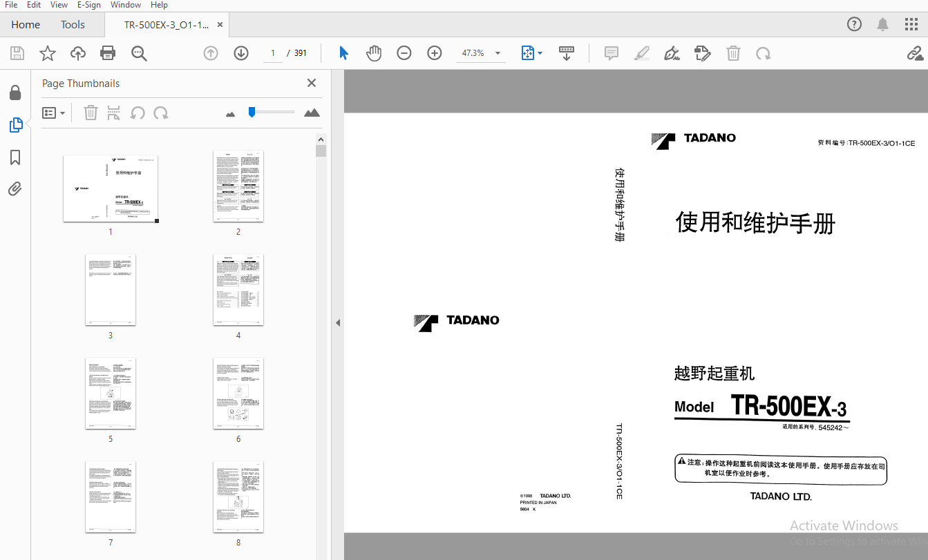The height and width of the screenshot is (560, 928).
Task: Open help question mark icon
Action: point(855,25)
